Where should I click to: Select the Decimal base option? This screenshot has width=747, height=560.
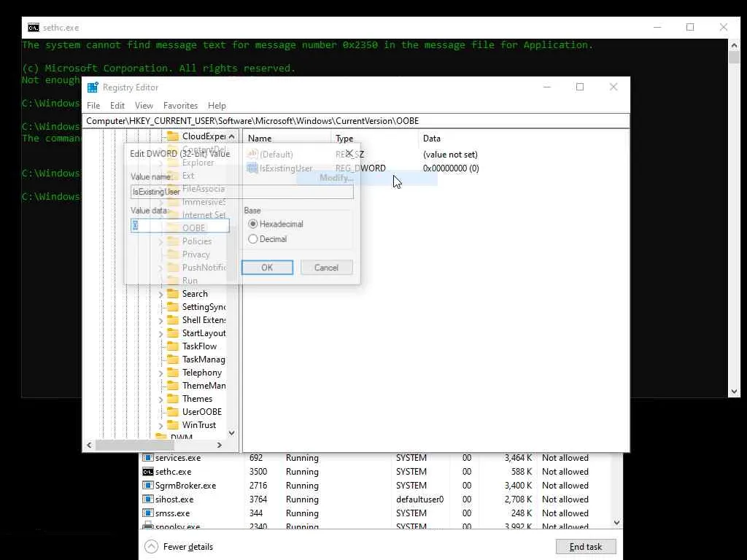(x=253, y=239)
